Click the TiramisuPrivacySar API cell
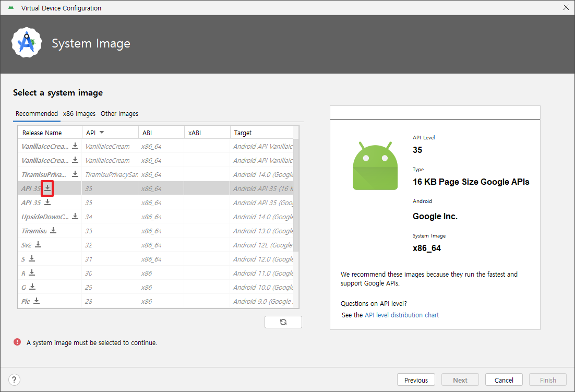 pos(110,174)
